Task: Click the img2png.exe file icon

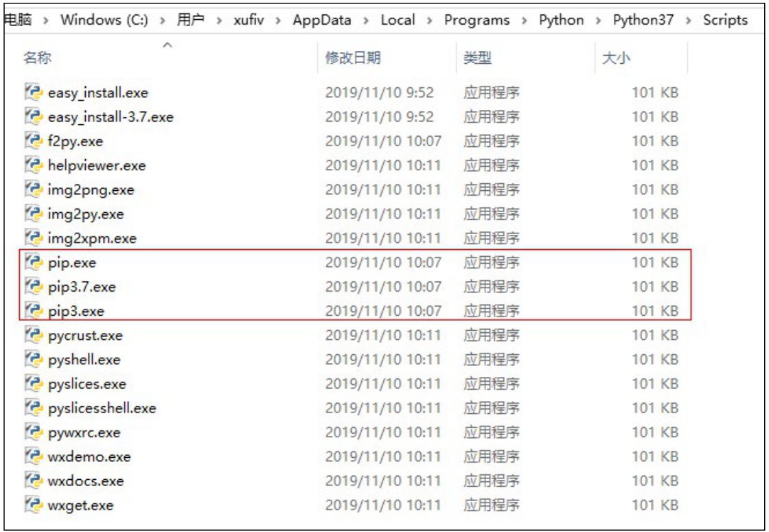Action: point(34,189)
